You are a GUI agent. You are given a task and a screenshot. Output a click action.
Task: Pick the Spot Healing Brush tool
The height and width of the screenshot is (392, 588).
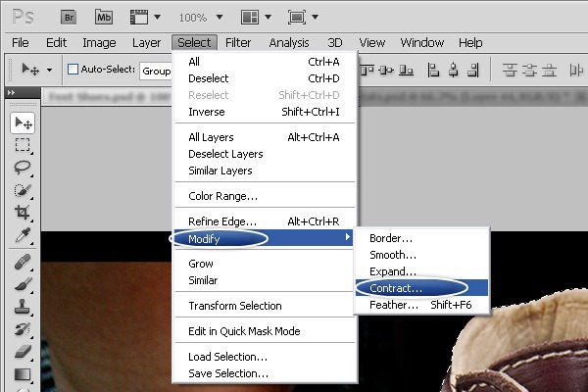[23, 262]
